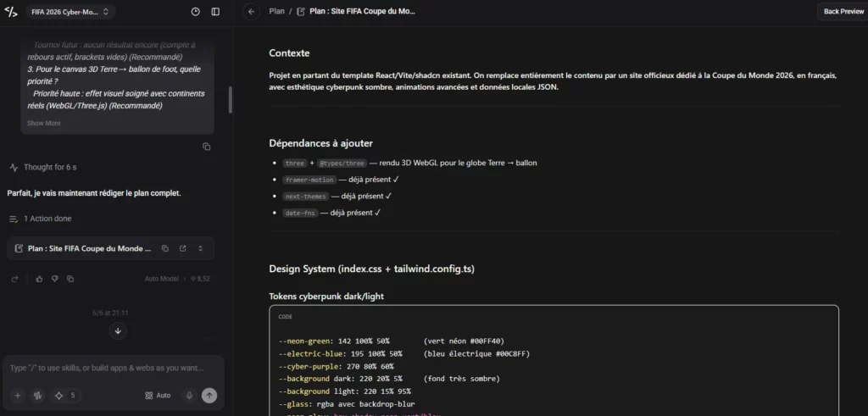Image resolution: width=868 pixels, height=416 pixels.
Task: Copy the response using bottom copy icon
Action: pyautogui.click(x=70, y=279)
